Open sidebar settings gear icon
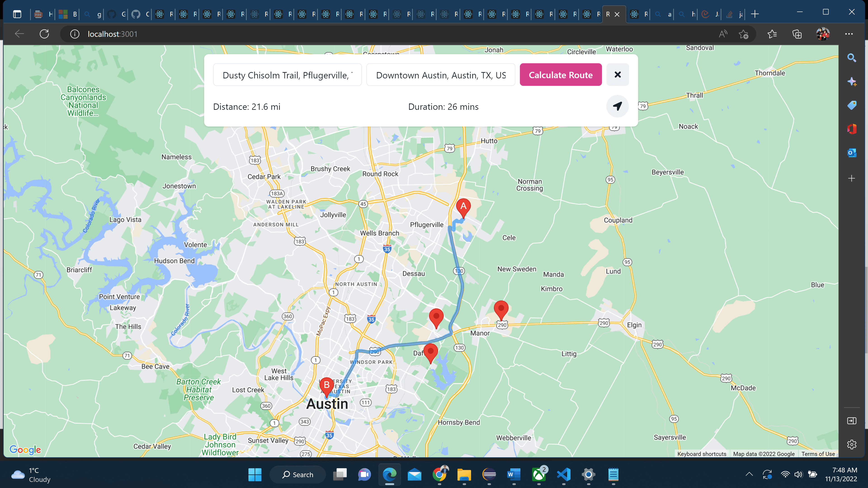 point(851,445)
